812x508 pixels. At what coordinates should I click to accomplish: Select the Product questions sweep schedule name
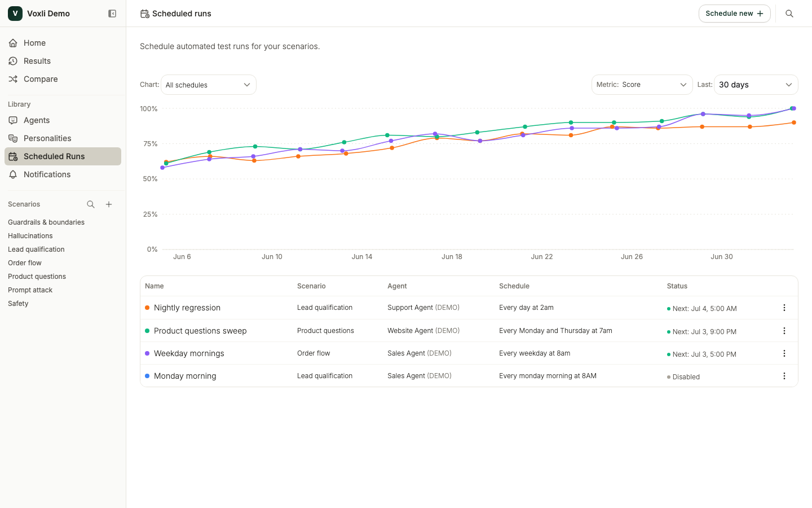point(200,331)
